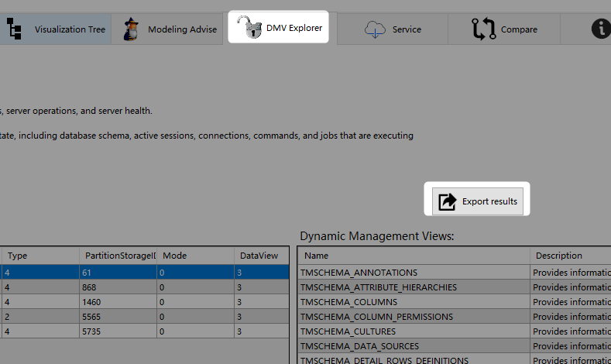
Task: Select TMSCHEMA_ANNOTATIONS in the DMV list
Action: coord(358,273)
